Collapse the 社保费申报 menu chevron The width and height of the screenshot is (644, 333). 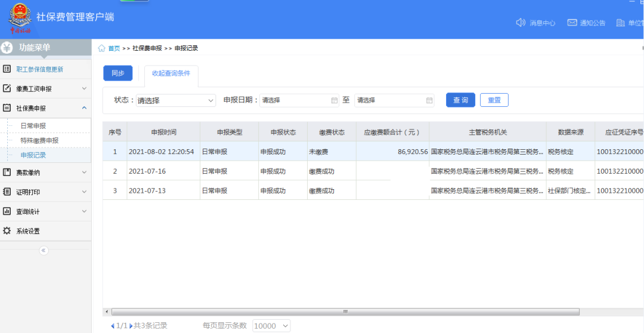(x=84, y=108)
